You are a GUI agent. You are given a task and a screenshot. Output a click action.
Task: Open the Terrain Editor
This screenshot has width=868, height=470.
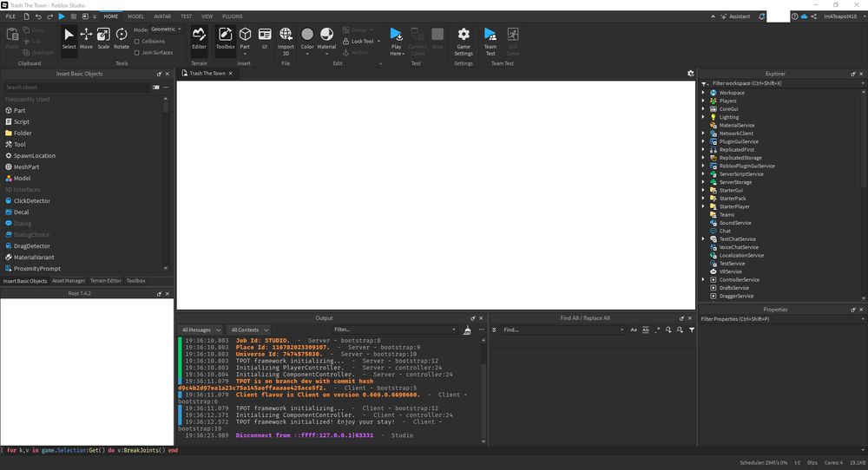(x=199, y=39)
